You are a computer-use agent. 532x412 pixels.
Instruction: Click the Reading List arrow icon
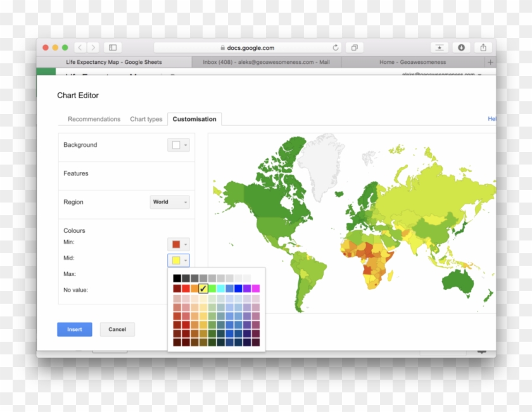point(440,47)
